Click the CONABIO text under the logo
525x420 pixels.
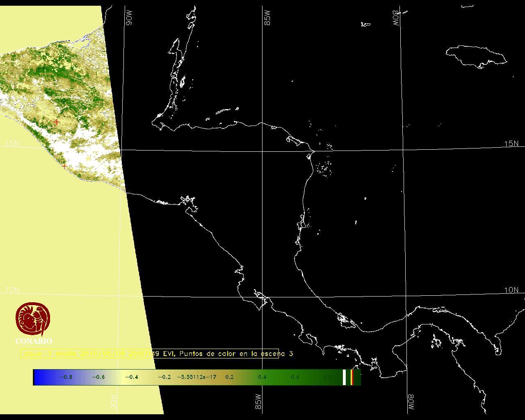coord(34,341)
